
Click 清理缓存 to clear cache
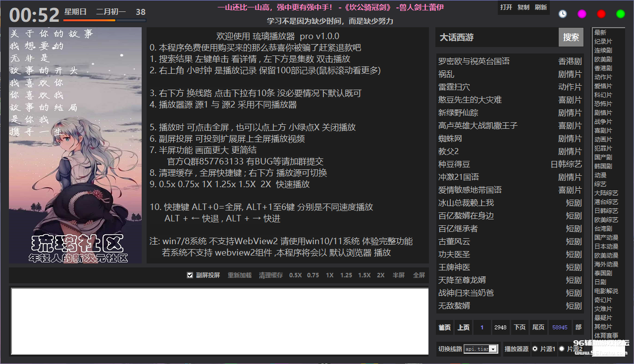coord(271,275)
